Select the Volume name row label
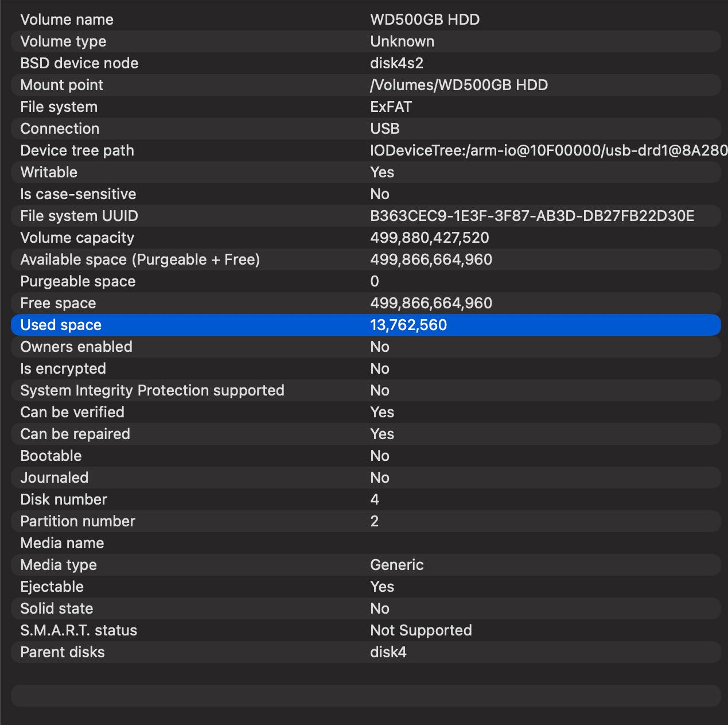 click(x=67, y=20)
